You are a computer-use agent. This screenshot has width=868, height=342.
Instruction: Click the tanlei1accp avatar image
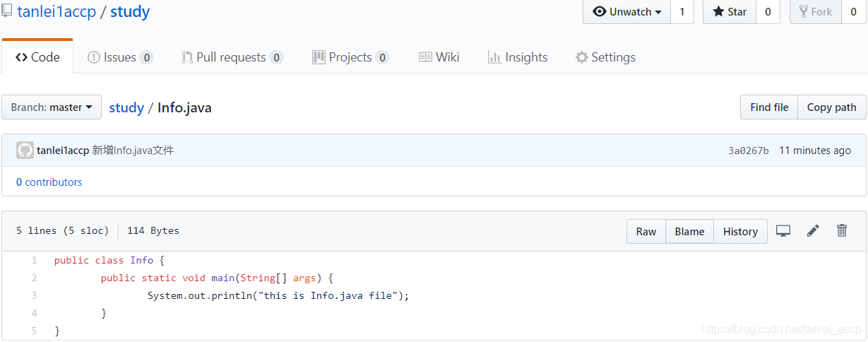tap(25, 150)
